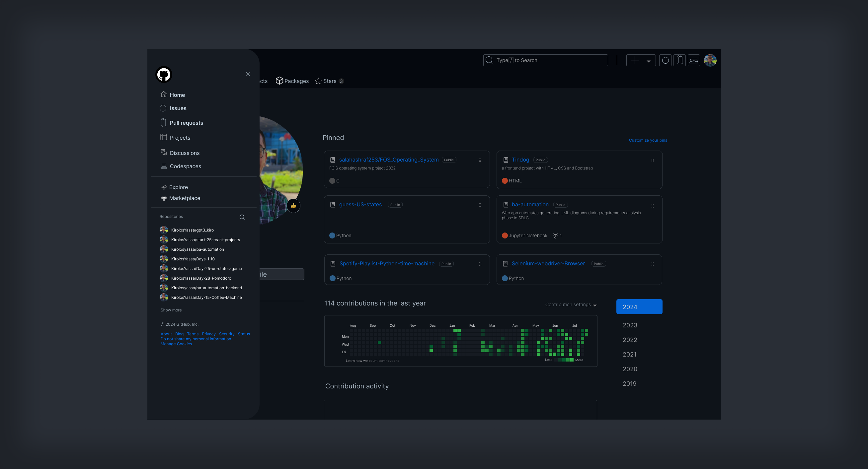
Task: Open the create-new dropdown caret
Action: click(649, 60)
